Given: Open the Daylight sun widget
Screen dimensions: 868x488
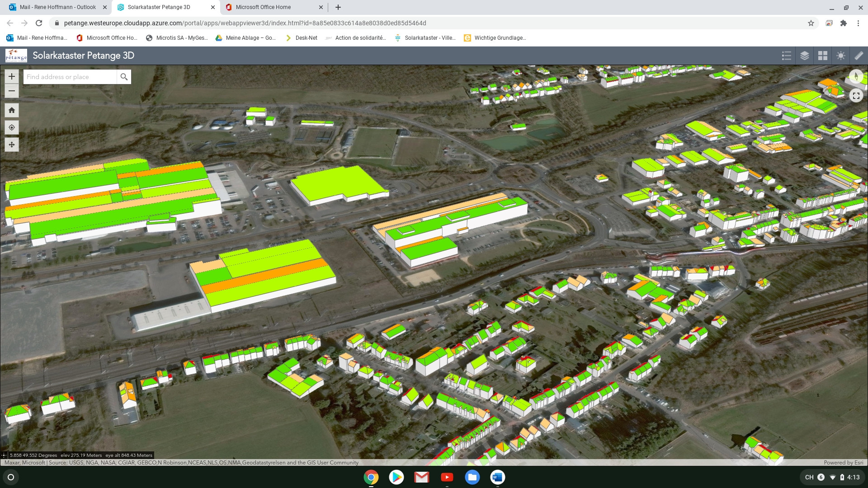Looking at the screenshot, I should click(x=841, y=56).
